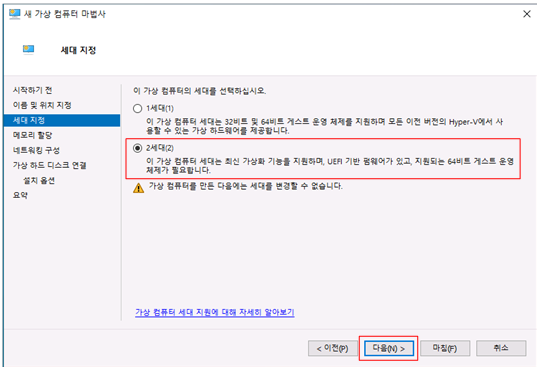Image resolution: width=540 pixels, height=369 pixels.
Task: Select the 1세대(1) radio button
Action: coord(137,109)
